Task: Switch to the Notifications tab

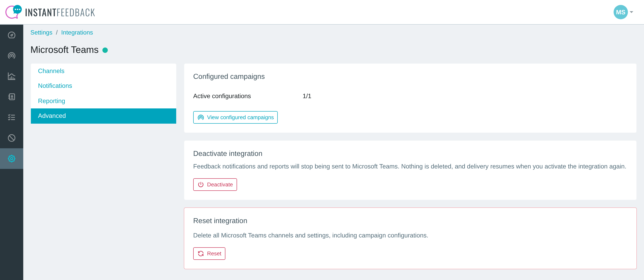Action: pyautogui.click(x=104, y=86)
